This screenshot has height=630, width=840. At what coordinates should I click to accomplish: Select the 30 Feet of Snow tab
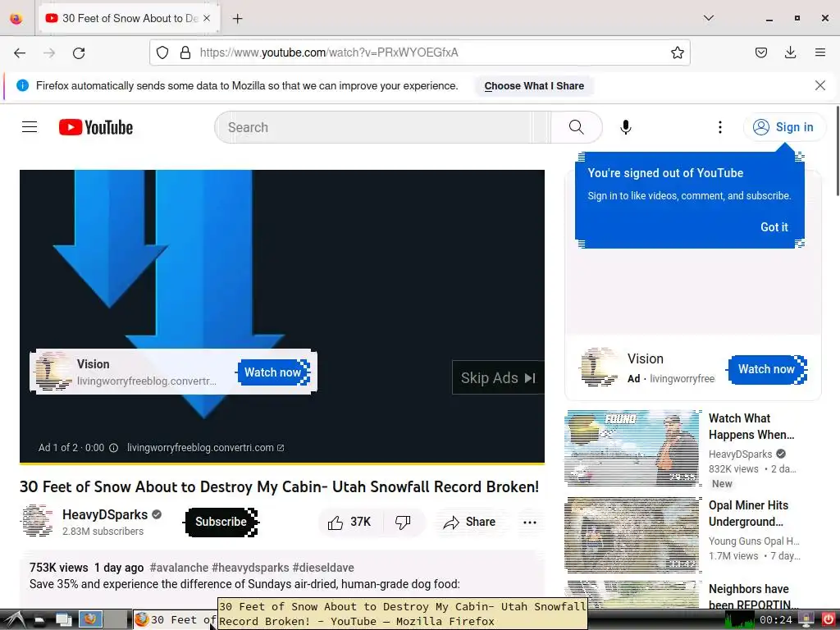pyautogui.click(x=129, y=18)
